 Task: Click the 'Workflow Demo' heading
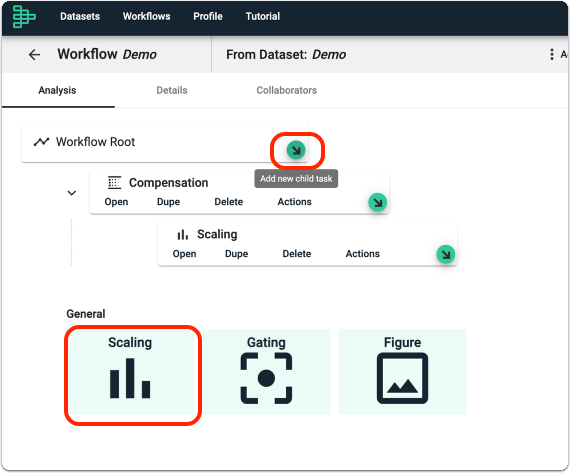click(107, 55)
